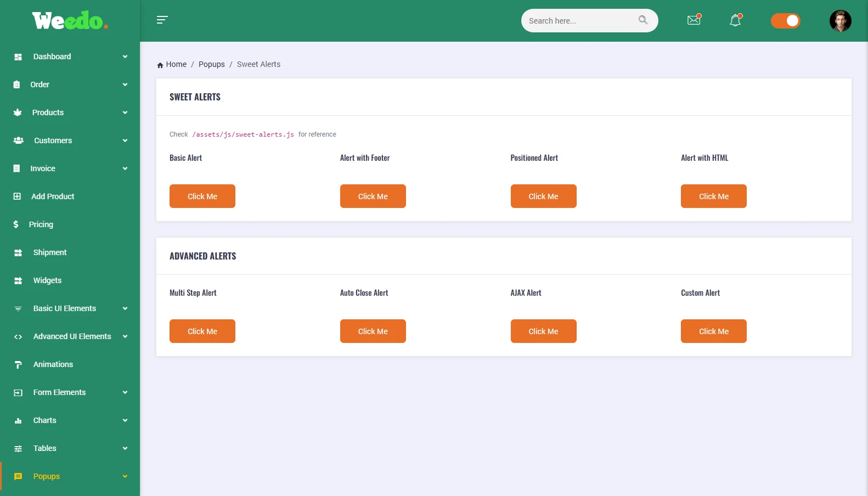This screenshot has height=496, width=868.
Task: Open the mail envelope notifications icon
Action: [x=694, y=20]
